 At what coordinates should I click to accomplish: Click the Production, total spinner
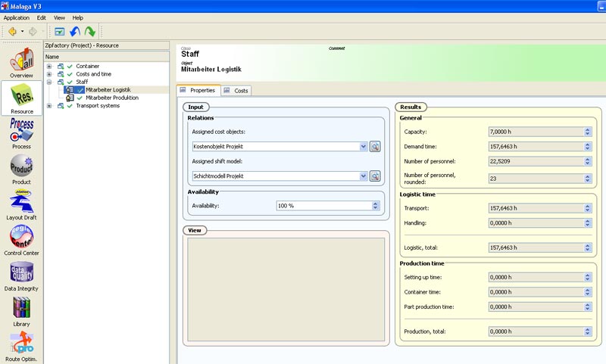pos(588,331)
